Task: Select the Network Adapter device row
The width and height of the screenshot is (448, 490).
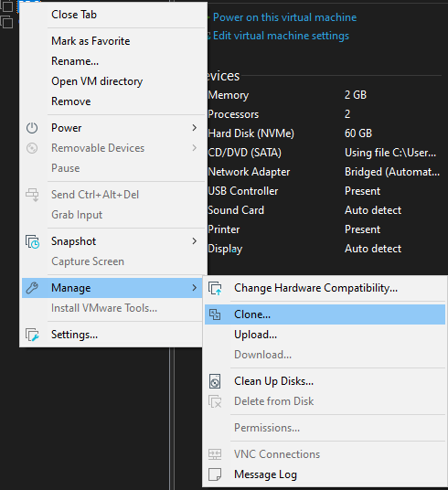Action: pyautogui.click(x=325, y=172)
